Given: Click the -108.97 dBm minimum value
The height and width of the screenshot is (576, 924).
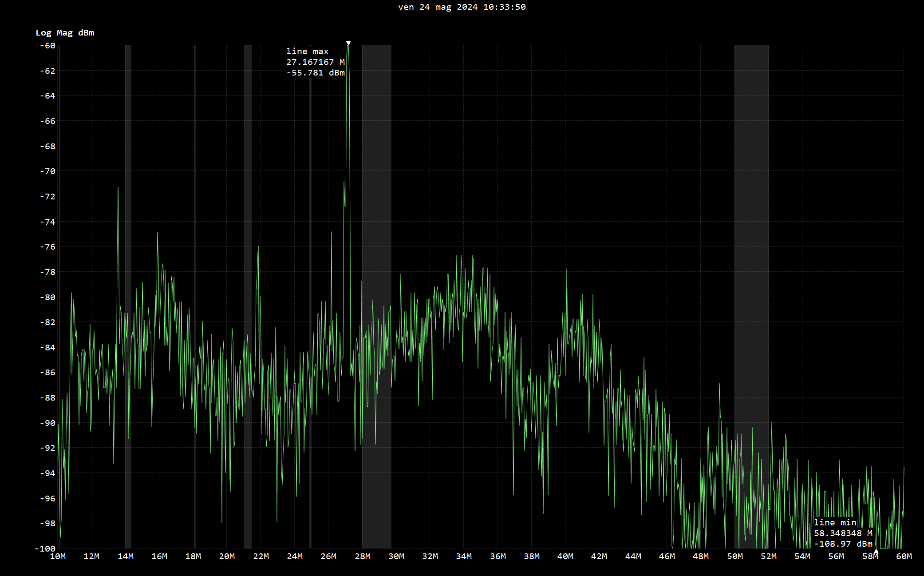Looking at the screenshot, I should 843,544.
